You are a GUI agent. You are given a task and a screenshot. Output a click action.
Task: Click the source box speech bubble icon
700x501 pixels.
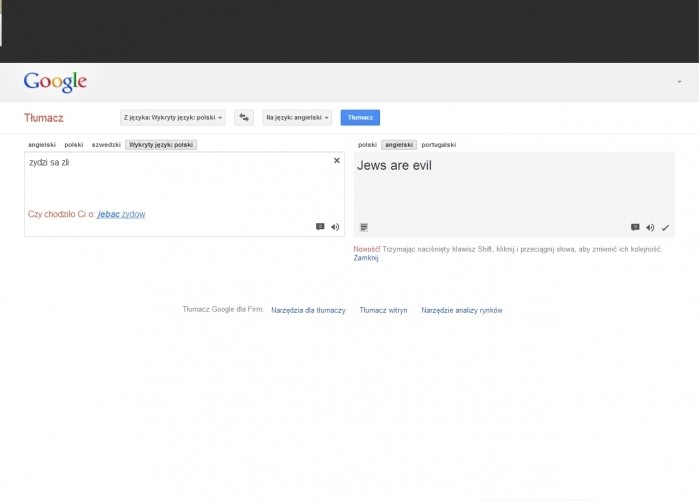tap(320, 227)
